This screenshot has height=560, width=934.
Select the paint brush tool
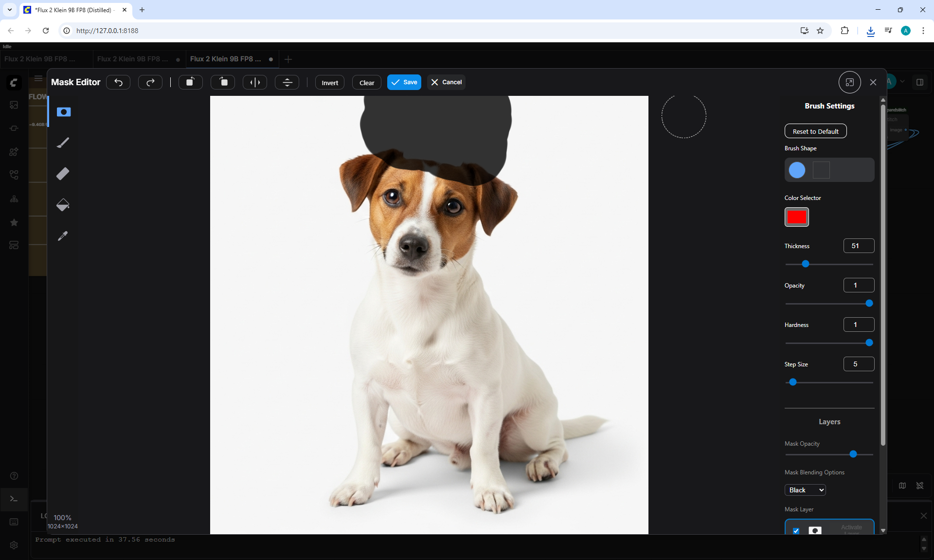pyautogui.click(x=63, y=143)
